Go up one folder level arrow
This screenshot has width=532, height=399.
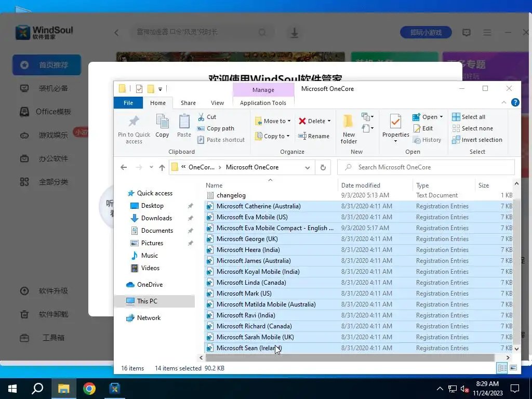pyautogui.click(x=162, y=167)
